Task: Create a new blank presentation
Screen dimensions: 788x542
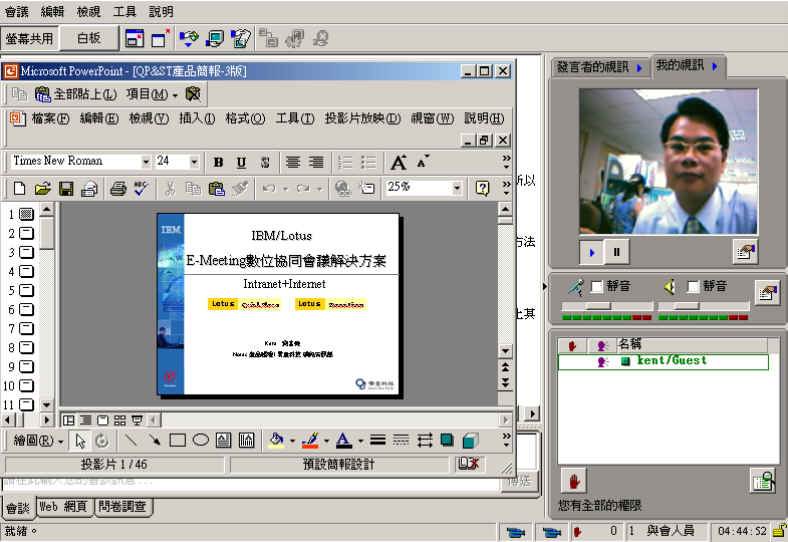Action: point(19,189)
